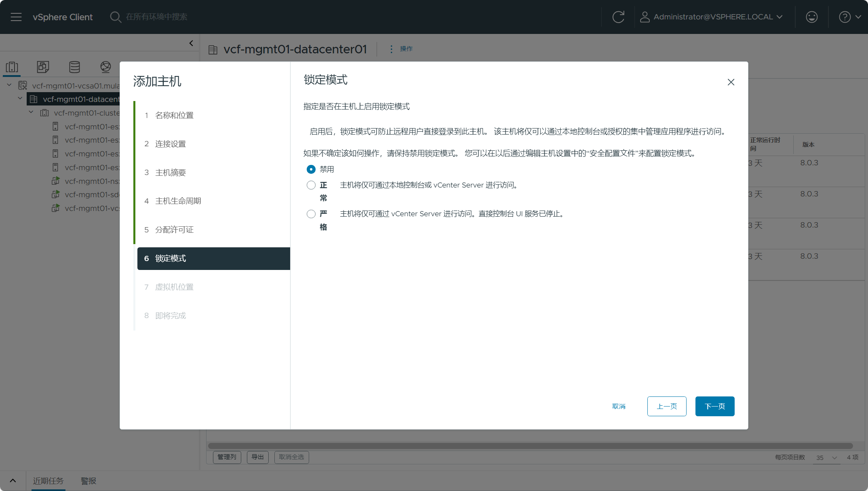Select Hosts and Clusters inventory icon

12,67
